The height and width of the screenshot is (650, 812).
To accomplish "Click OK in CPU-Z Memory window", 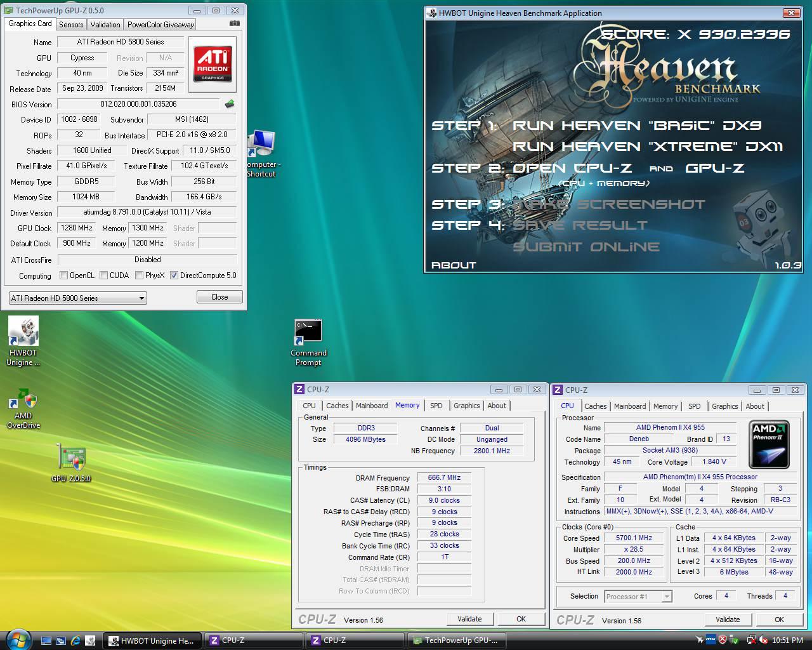I will click(x=521, y=619).
